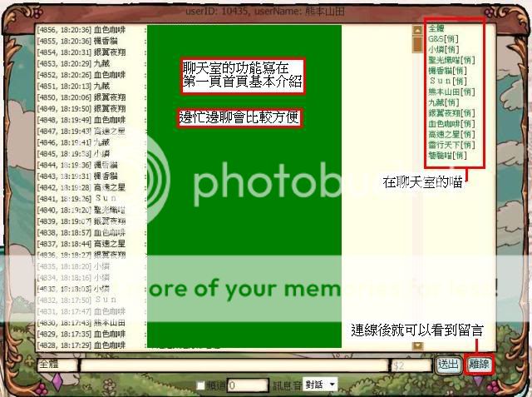Toggle the 頻道 channel checkbox
This screenshot has width=532, height=397.
coord(201,385)
